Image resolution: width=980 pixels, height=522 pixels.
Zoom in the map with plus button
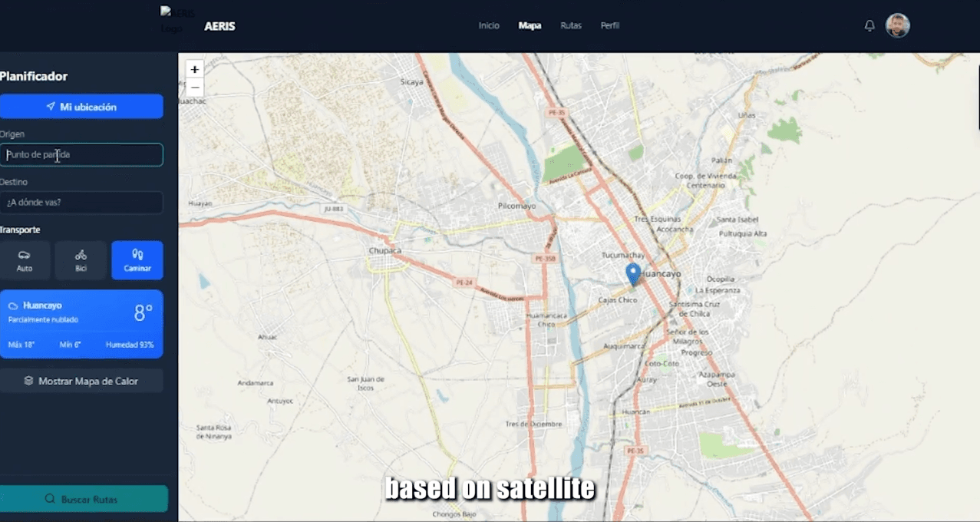point(195,69)
